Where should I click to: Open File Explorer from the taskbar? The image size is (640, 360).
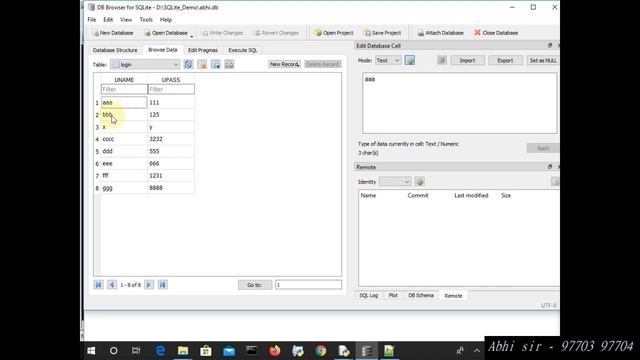(x=183, y=351)
